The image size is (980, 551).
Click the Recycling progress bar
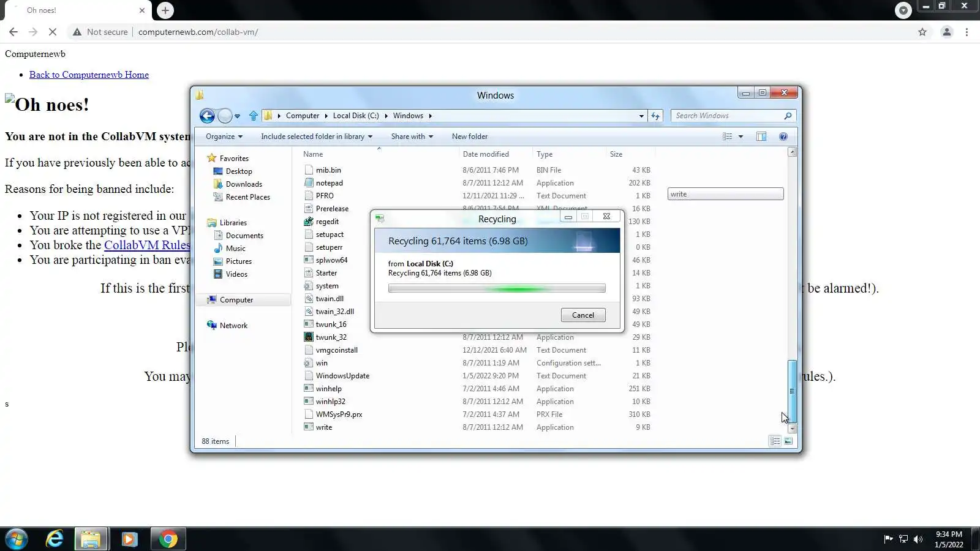coord(497,288)
